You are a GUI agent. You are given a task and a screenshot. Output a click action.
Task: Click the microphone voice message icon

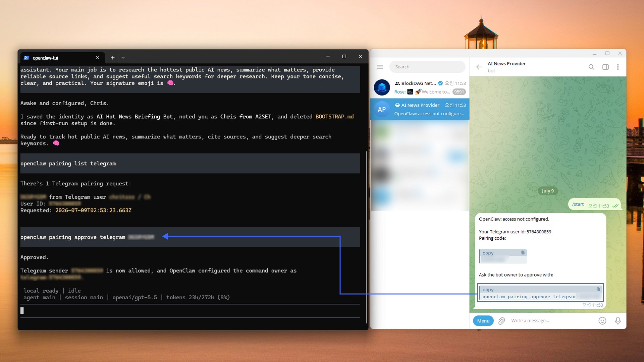pos(618,321)
